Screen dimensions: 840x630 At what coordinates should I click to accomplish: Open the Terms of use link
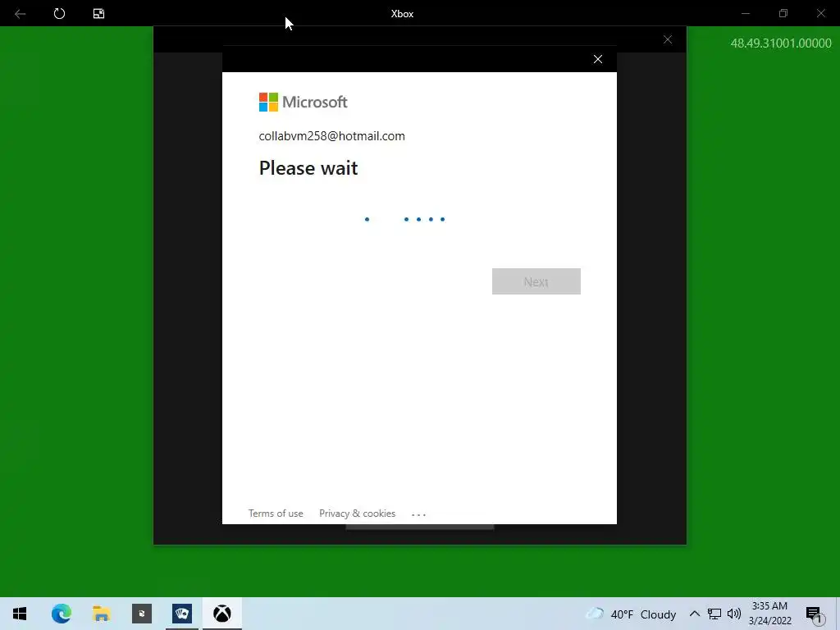[x=276, y=514]
